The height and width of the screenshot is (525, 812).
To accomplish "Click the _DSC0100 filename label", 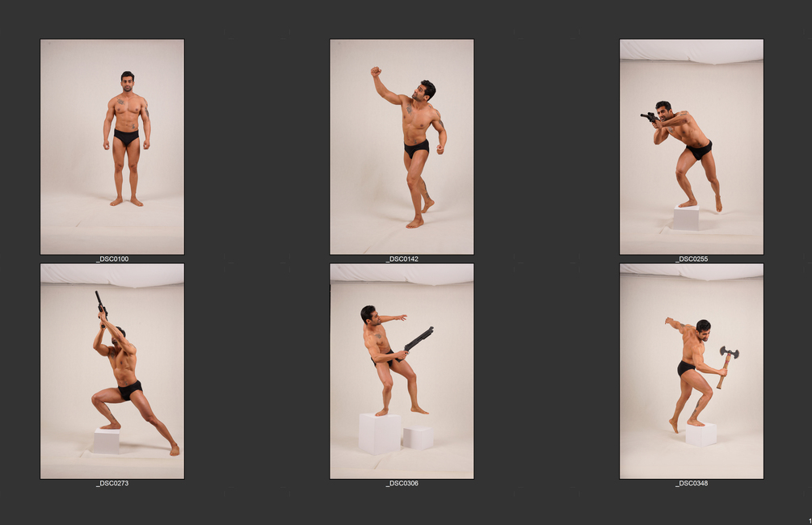I will click(112, 259).
